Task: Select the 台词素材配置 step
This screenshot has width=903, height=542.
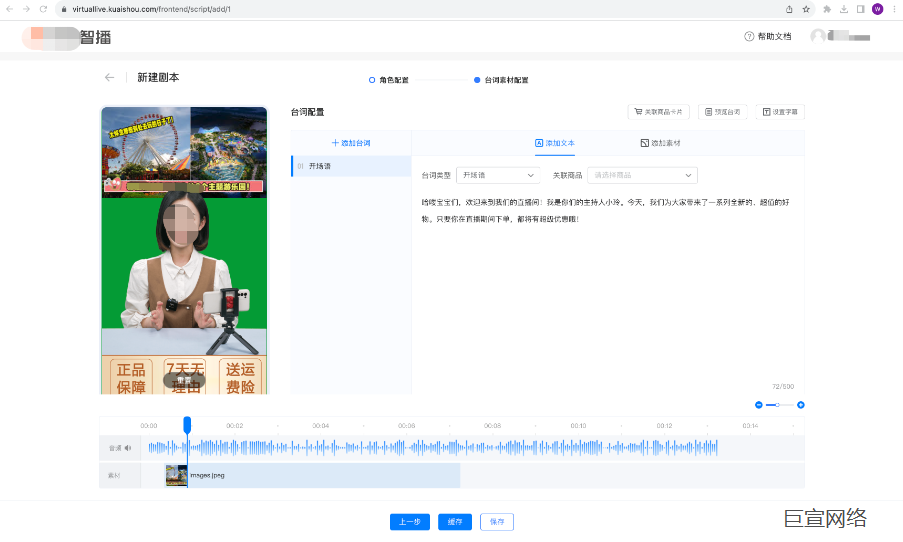Action: click(x=501, y=80)
